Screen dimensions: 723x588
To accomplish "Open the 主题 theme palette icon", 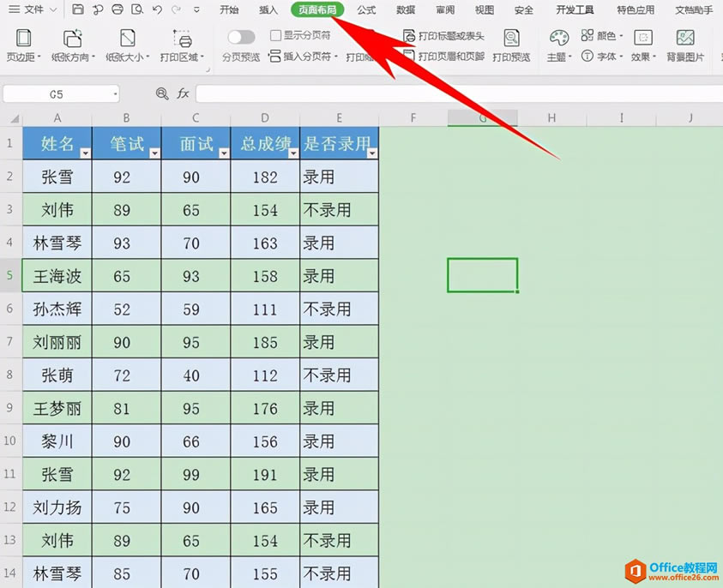I will coord(559,39).
